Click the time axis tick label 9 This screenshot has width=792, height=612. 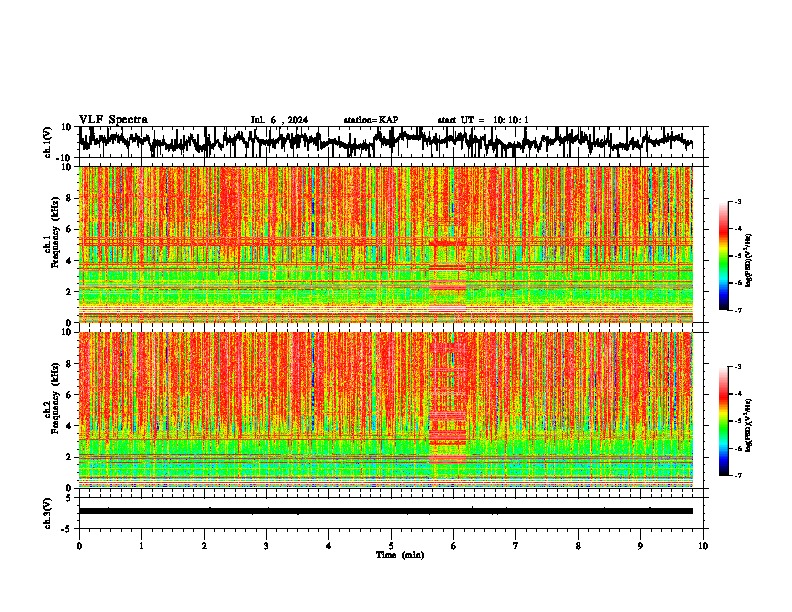[x=640, y=546]
